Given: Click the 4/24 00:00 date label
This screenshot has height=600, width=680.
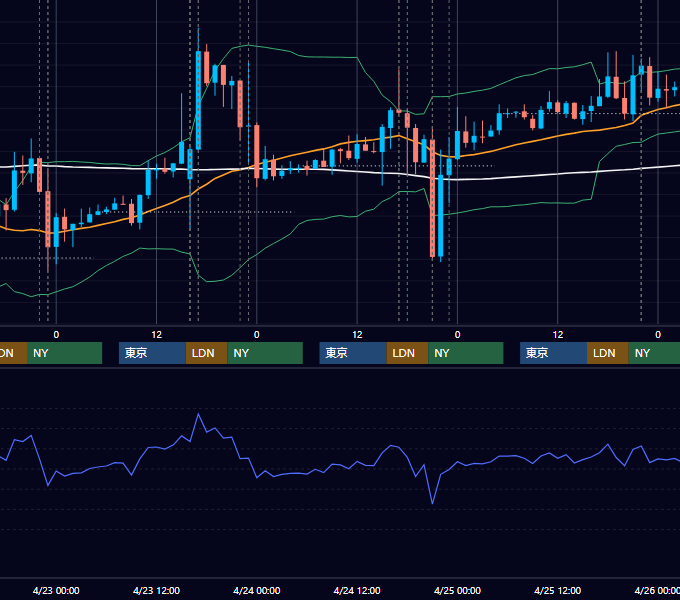Looking at the screenshot, I should pyautogui.click(x=257, y=590).
